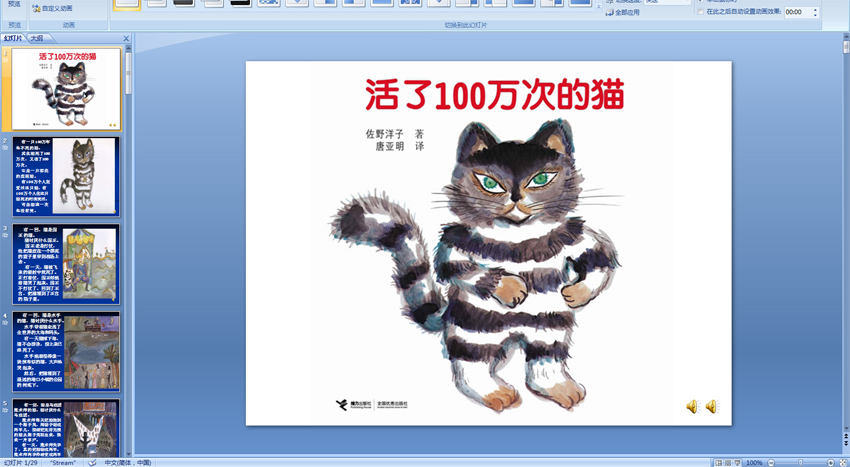Click main editing area scrollbar up arrow
The image size is (850, 467).
[846, 36]
